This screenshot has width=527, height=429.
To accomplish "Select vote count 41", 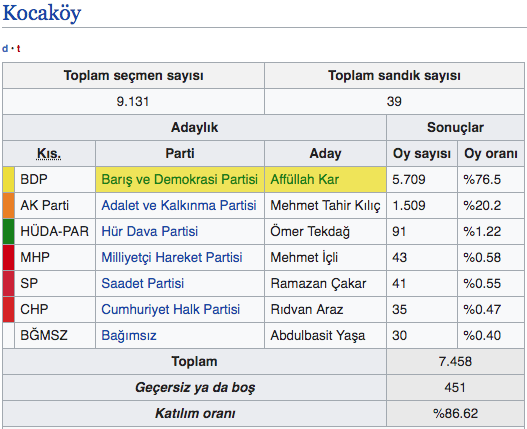I will pyautogui.click(x=399, y=283).
